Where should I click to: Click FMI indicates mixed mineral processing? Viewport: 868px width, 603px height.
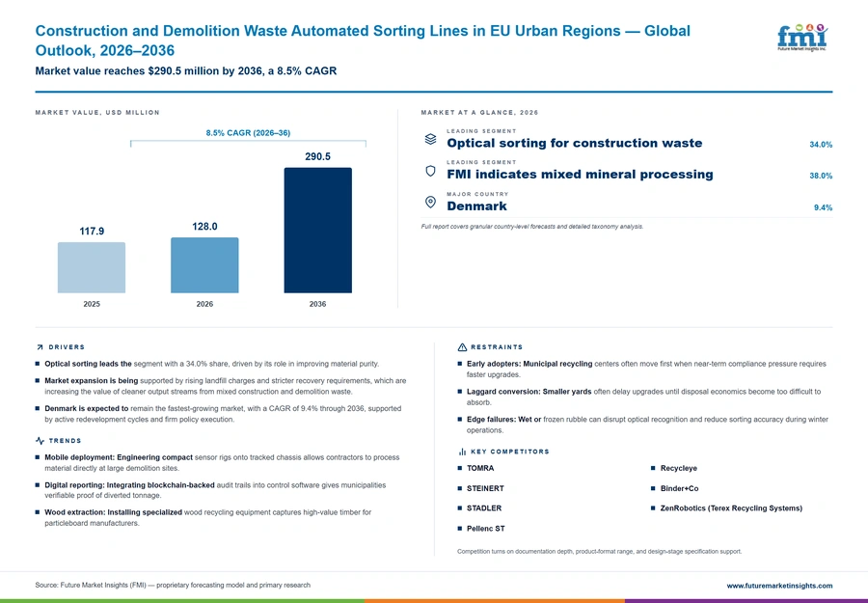(580, 175)
